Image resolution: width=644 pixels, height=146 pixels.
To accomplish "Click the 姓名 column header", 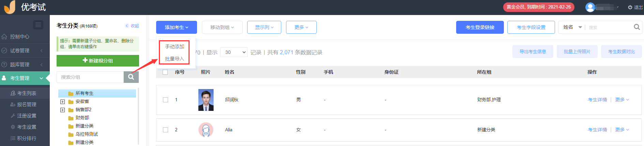I will tap(229, 72).
